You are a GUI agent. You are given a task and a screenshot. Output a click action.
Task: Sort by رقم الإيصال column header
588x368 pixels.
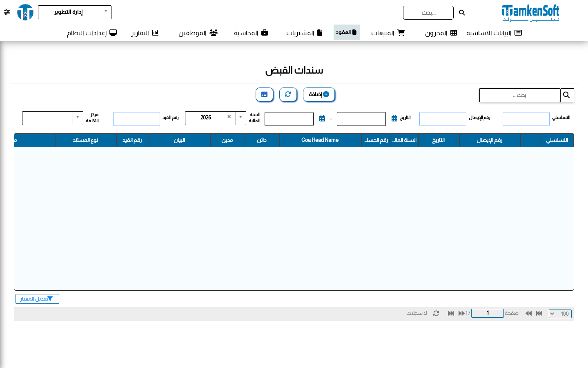(x=490, y=140)
